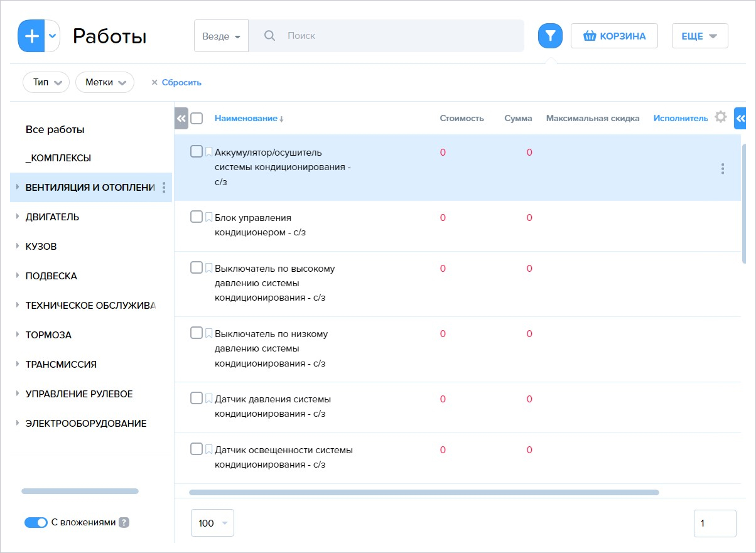Toggle the blue filter funnel button
The height and width of the screenshot is (553, 756).
pyautogui.click(x=550, y=36)
